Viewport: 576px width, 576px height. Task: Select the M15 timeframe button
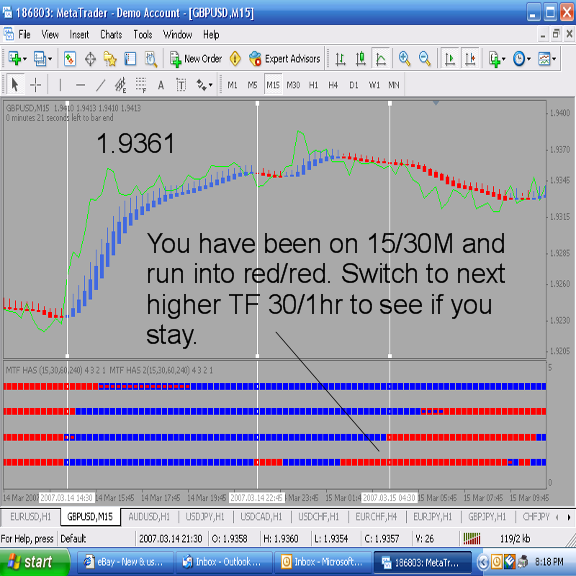click(x=273, y=85)
